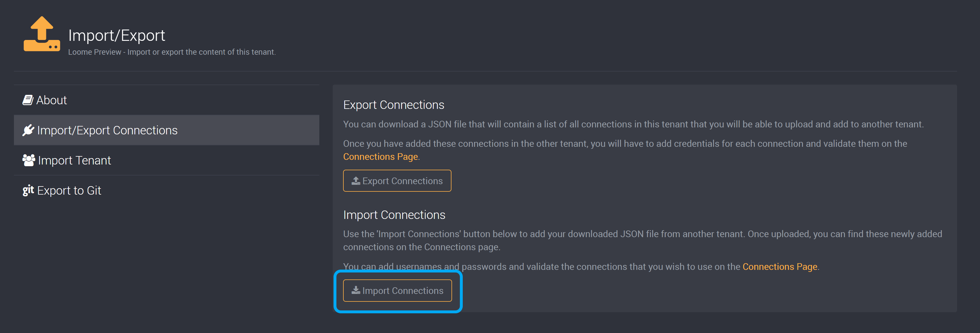Click the users icon beside Import Tenant
This screenshot has width=980, height=333.
[28, 160]
